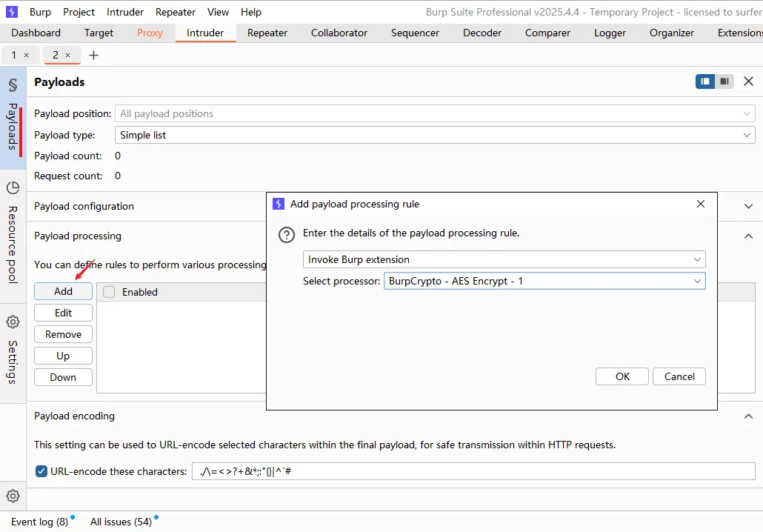Click Add payload processing rule button
763x532 pixels.
63,291
